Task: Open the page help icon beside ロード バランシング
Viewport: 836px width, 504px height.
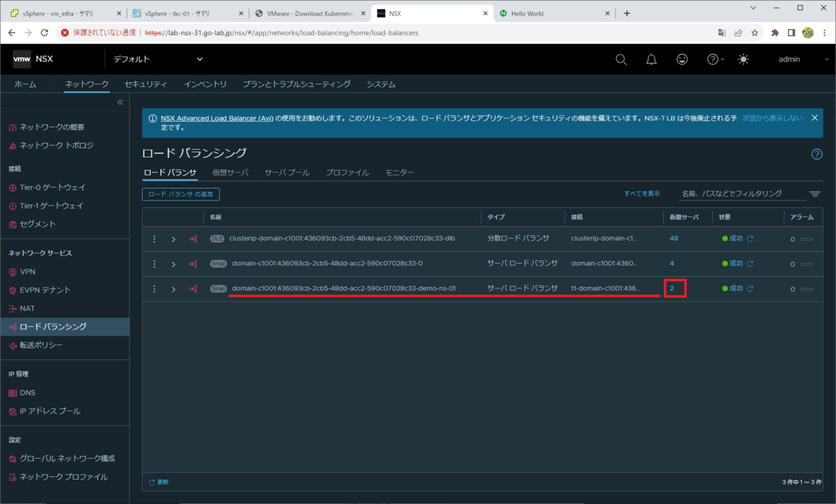Action: coord(816,155)
